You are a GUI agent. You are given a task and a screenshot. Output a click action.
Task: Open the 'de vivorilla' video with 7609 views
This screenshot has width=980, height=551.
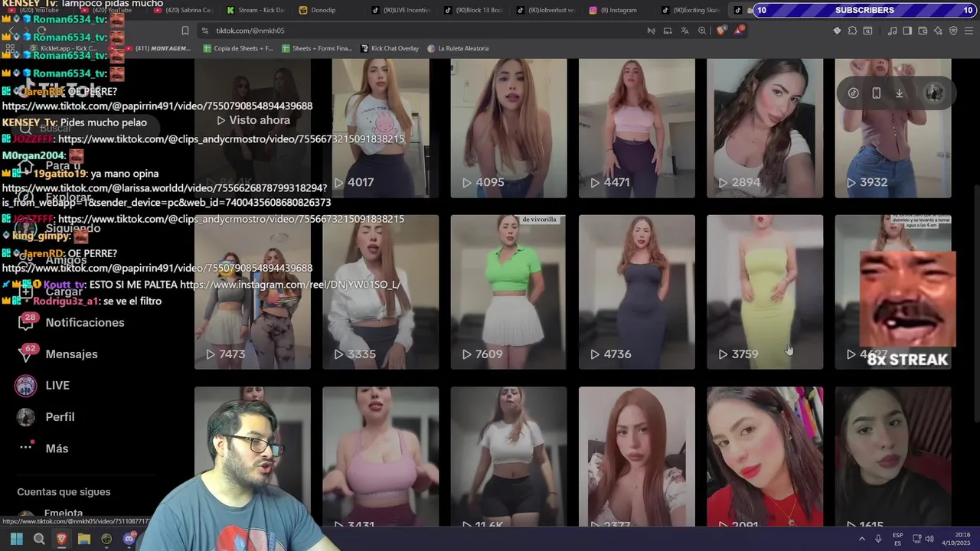[508, 292]
